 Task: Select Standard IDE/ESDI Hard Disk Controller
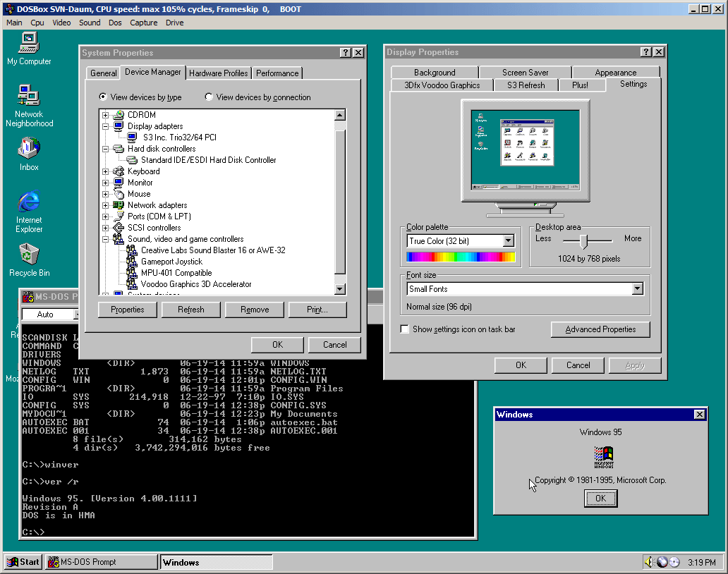(208, 160)
